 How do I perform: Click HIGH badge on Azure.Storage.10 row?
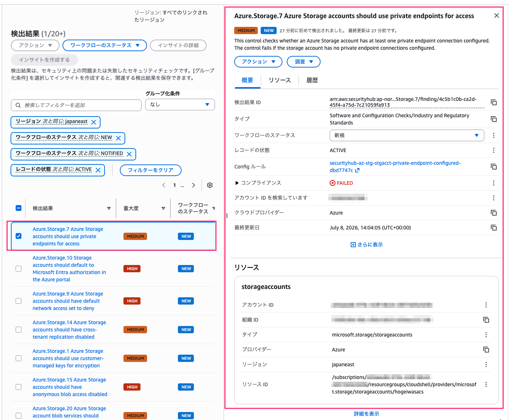[x=132, y=269]
